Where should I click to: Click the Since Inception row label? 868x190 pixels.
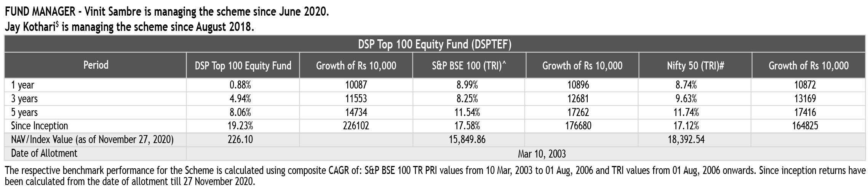pos(39,126)
